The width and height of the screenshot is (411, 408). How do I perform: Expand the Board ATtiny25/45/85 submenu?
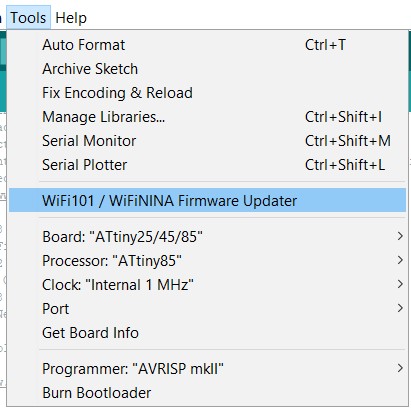click(x=207, y=237)
